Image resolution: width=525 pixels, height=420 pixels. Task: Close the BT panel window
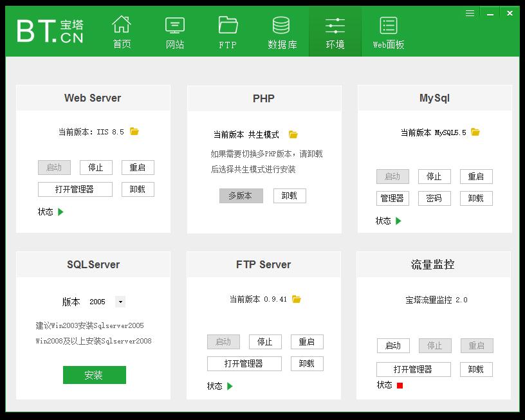(510, 14)
